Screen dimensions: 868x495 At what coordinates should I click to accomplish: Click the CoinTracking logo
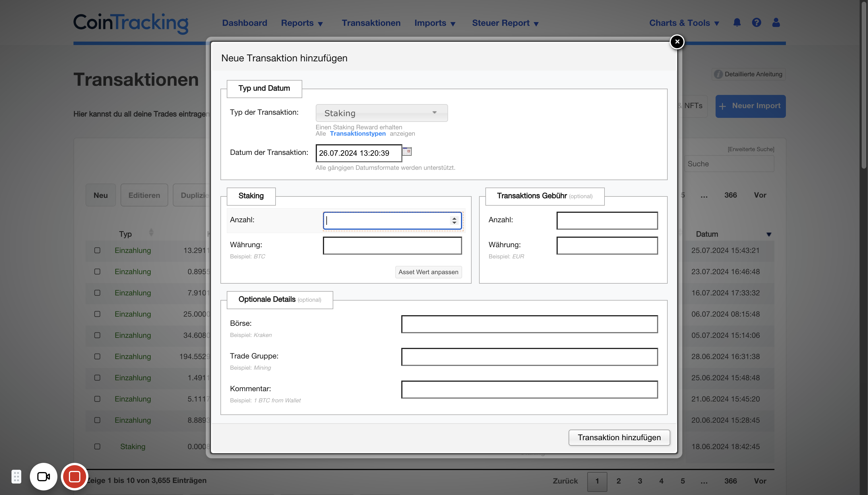click(x=131, y=23)
